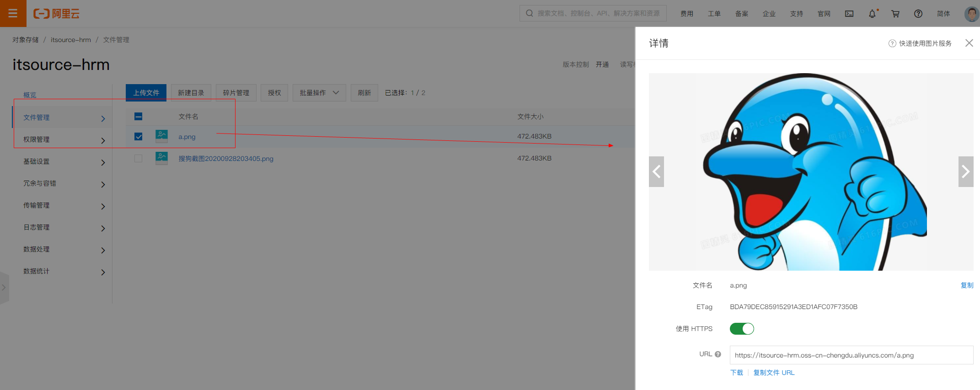
Task: Open 备案 in top navigation
Action: [742, 14]
